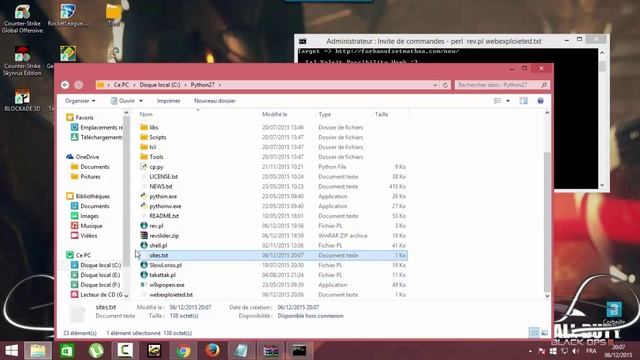640x360 pixels.
Task: Select revslider.zip archive
Action: (x=164, y=236)
